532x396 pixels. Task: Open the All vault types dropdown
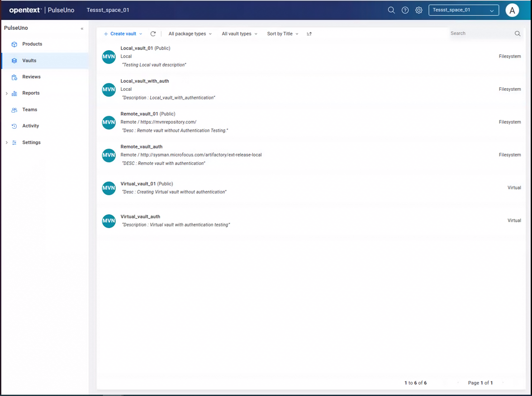(239, 34)
